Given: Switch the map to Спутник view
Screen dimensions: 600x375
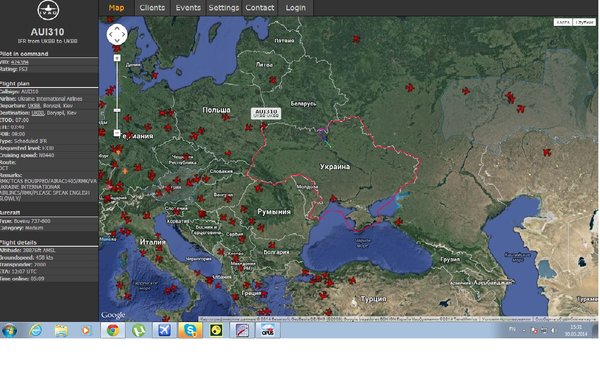Looking at the screenshot, I should (x=584, y=22).
